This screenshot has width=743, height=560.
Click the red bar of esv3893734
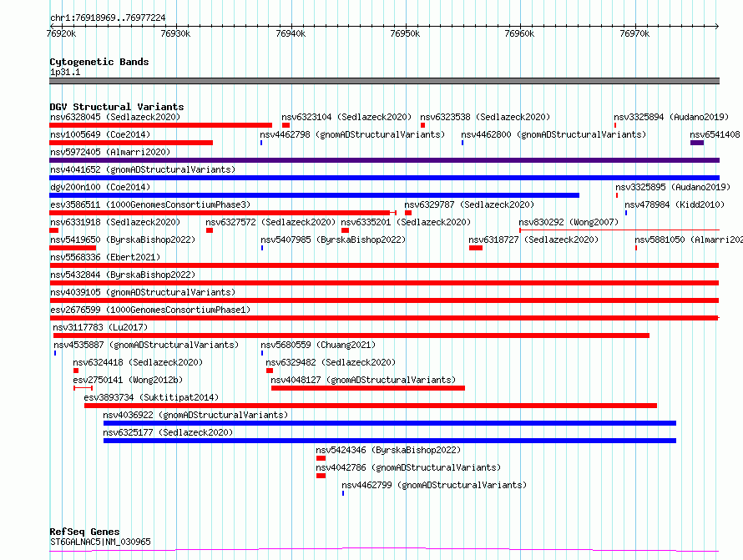(x=371, y=406)
